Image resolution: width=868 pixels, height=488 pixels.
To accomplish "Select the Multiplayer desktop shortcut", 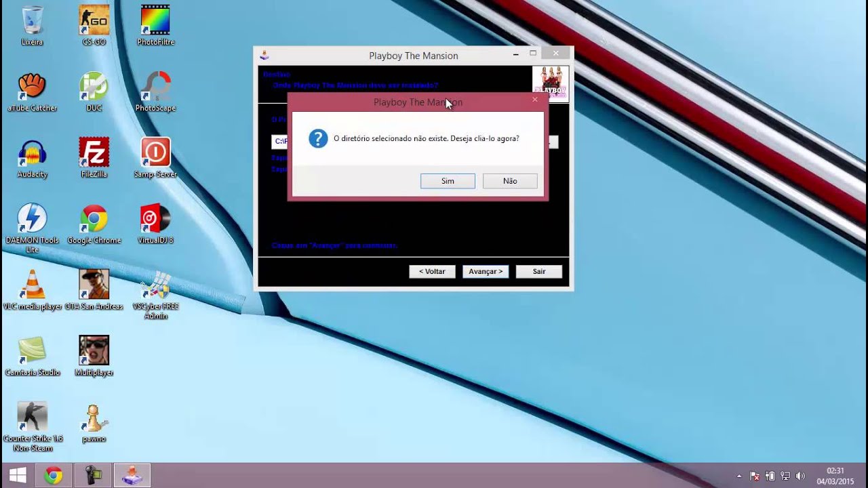I will pos(94,356).
